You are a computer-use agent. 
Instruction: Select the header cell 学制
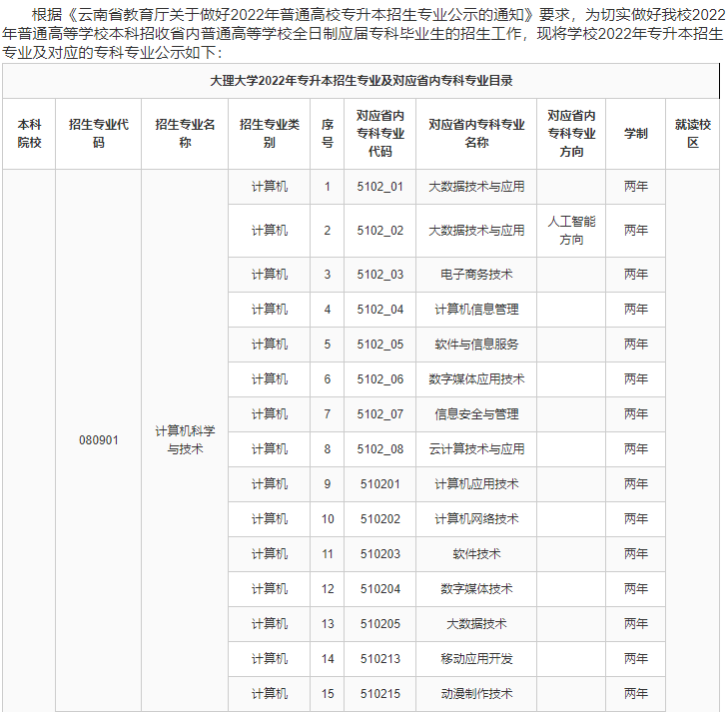point(635,134)
